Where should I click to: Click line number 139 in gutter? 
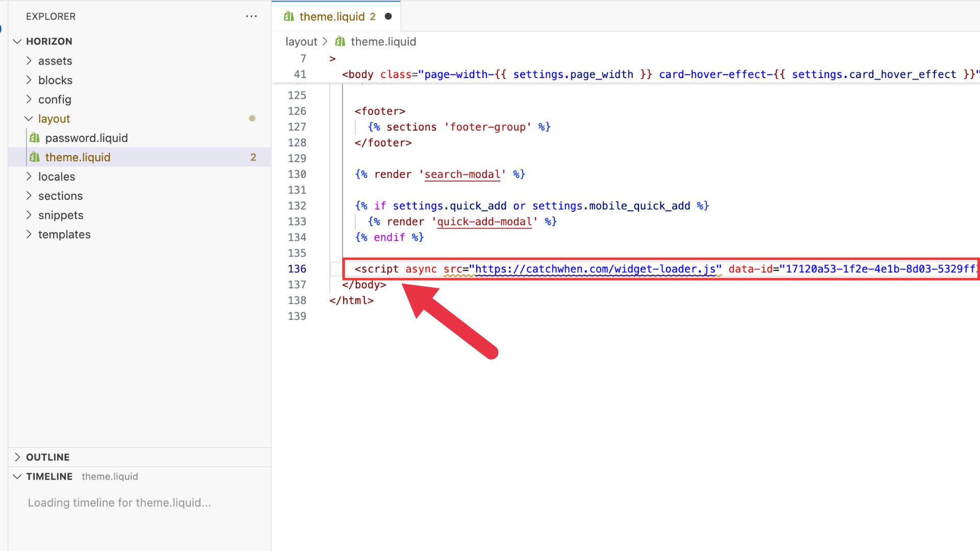(x=297, y=316)
